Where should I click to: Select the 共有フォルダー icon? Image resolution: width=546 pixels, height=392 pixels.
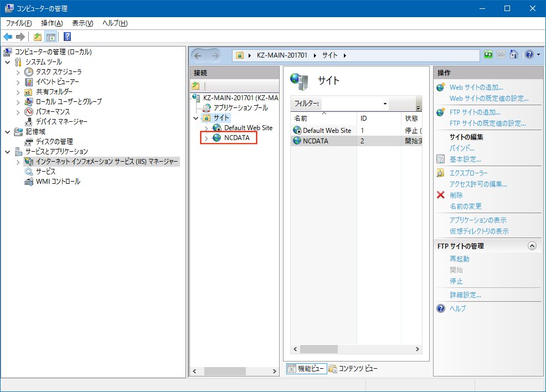29,92
